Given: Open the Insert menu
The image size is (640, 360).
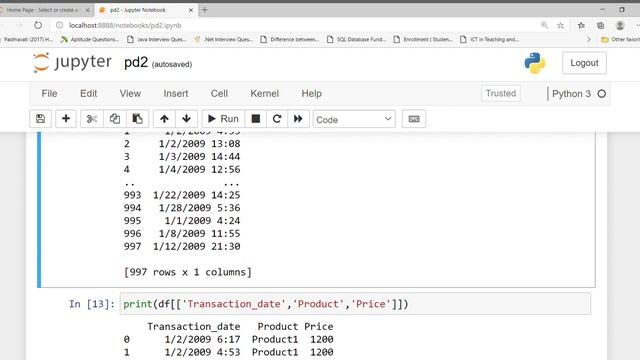Looking at the screenshot, I should 176,93.
